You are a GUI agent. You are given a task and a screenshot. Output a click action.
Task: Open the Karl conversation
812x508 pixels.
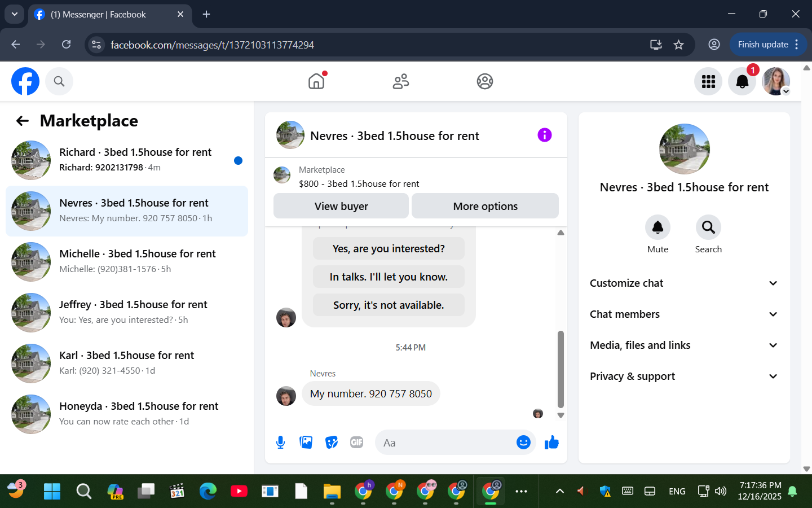(x=127, y=364)
